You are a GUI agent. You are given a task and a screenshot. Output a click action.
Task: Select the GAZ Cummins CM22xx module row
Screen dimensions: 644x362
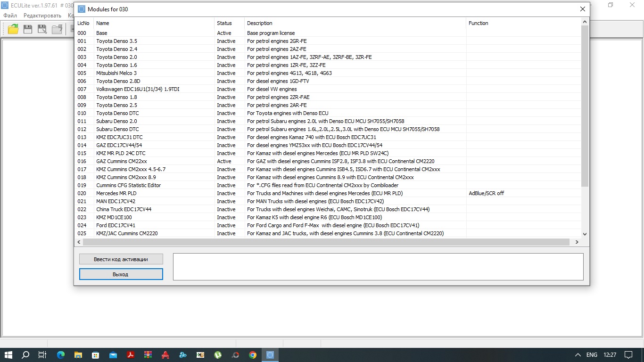122,161
